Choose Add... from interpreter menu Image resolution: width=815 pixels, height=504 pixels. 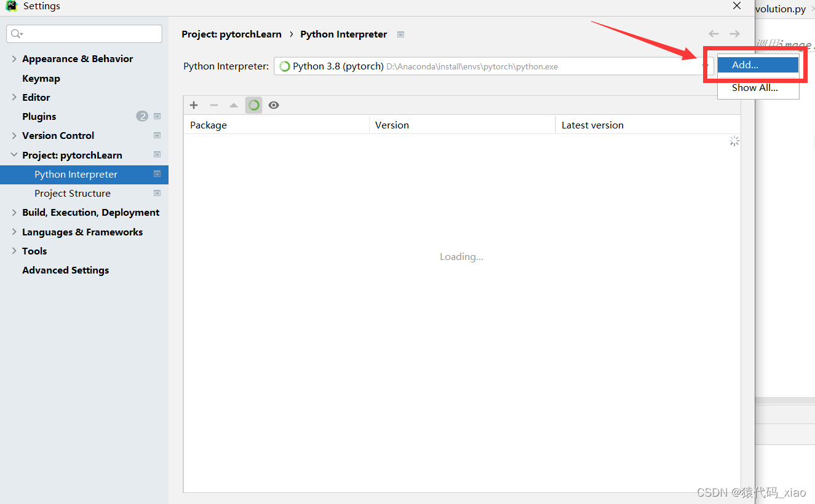pos(758,65)
